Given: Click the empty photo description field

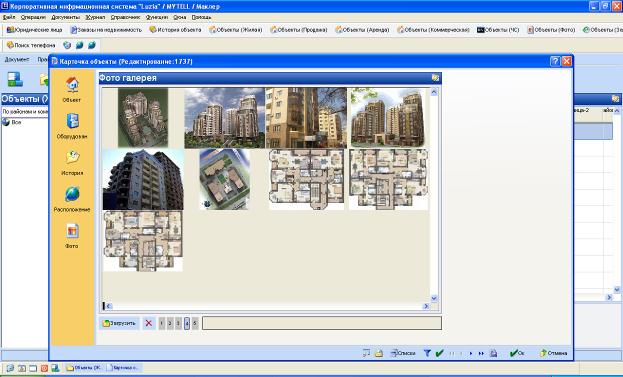Looking at the screenshot, I should point(322,323).
